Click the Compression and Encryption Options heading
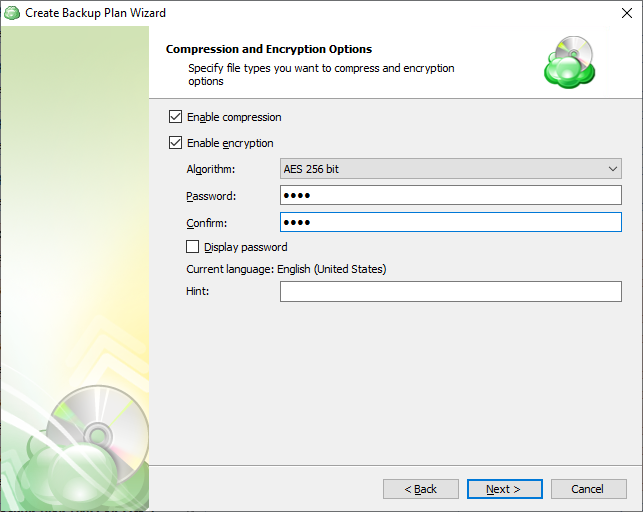This screenshot has height=512, width=643. click(268, 49)
